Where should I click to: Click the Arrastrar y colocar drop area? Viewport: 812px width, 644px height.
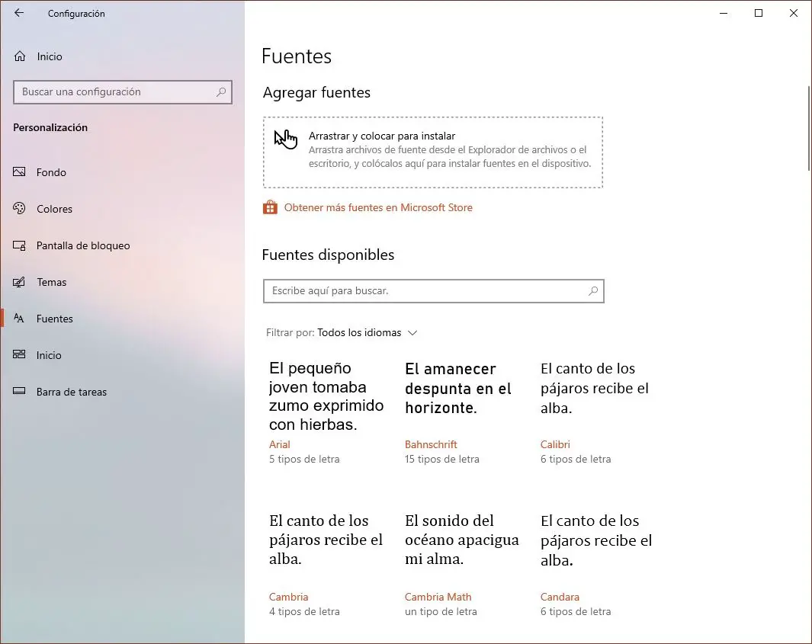click(433, 152)
